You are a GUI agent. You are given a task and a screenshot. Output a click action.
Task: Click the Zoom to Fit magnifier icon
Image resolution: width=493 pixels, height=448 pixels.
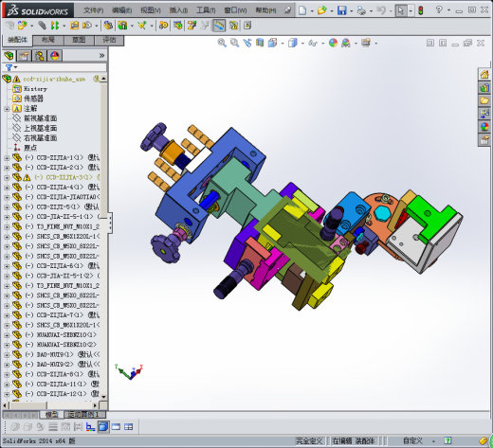tap(222, 43)
